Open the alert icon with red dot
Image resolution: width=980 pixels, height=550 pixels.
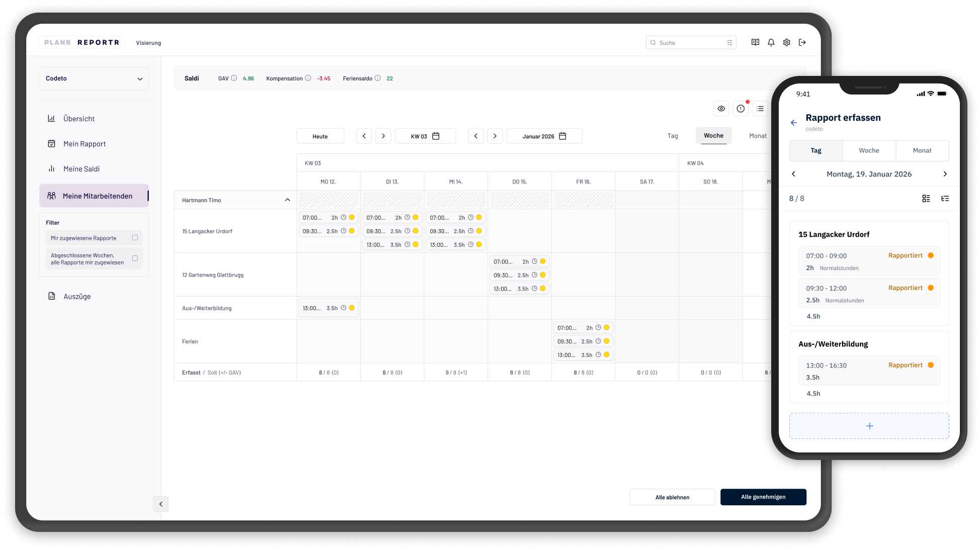pos(741,109)
